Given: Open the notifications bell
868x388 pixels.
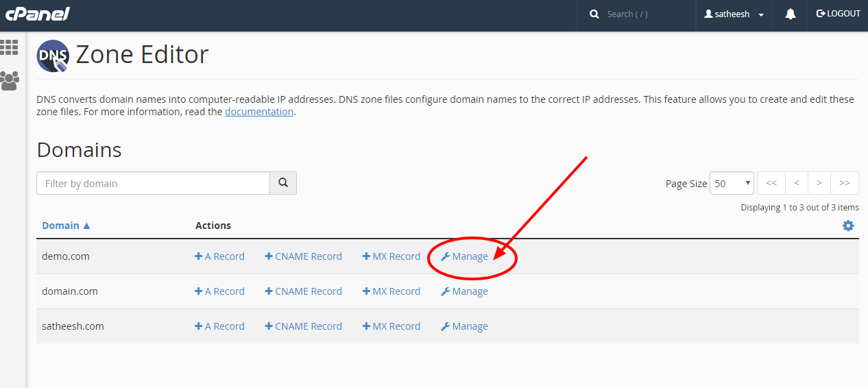Looking at the screenshot, I should [791, 14].
